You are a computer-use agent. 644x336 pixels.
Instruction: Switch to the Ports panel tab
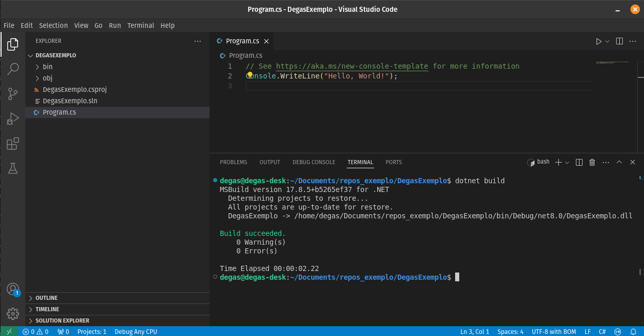[x=394, y=162]
